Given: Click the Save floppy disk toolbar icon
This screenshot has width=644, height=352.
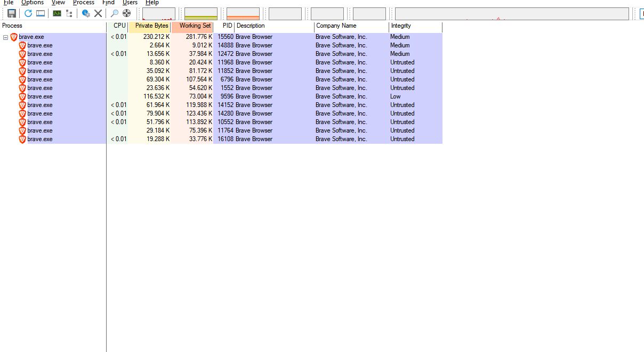Looking at the screenshot, I should [x=12, y=13].
